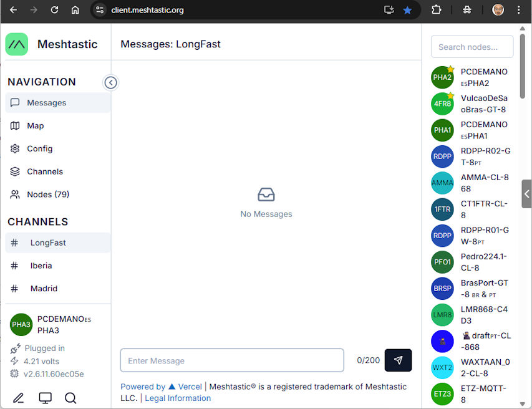This screenshot has height=409, width=532.
Task: Click the send message paper-plane button
Action: pyautogui.click(x=398, y=360)
